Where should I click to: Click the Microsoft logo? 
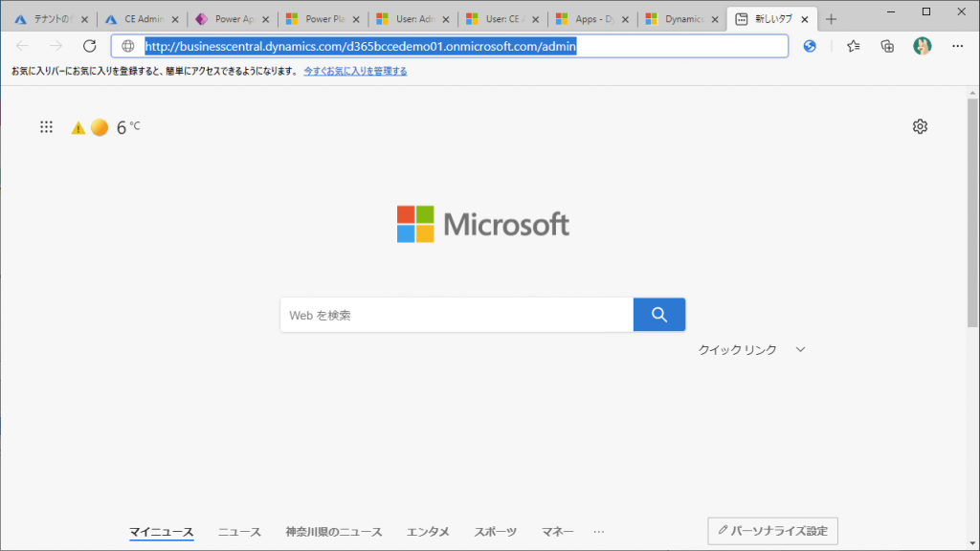point(483,224)
